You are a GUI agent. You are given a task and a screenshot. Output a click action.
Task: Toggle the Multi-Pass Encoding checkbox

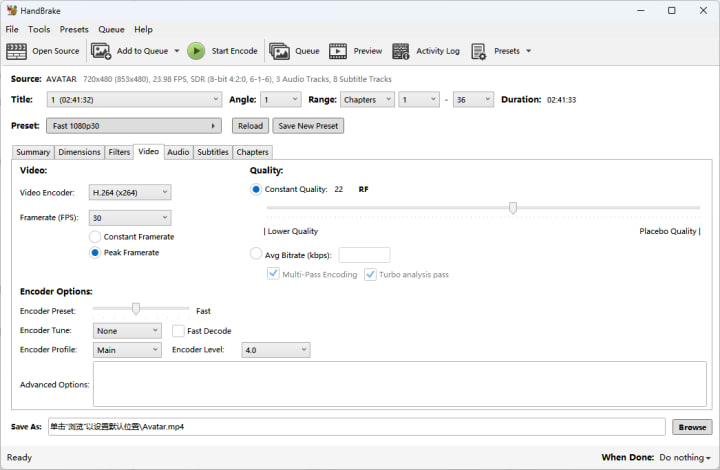click(x=273, y=274)
